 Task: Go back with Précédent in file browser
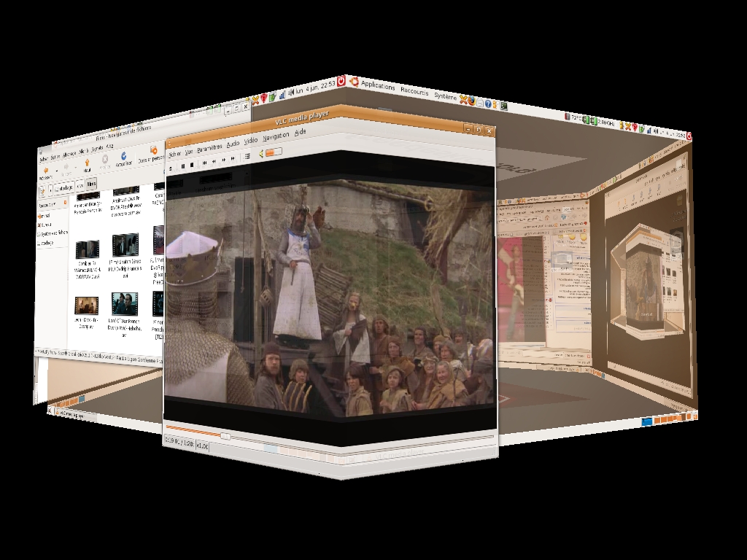point(46,174)
